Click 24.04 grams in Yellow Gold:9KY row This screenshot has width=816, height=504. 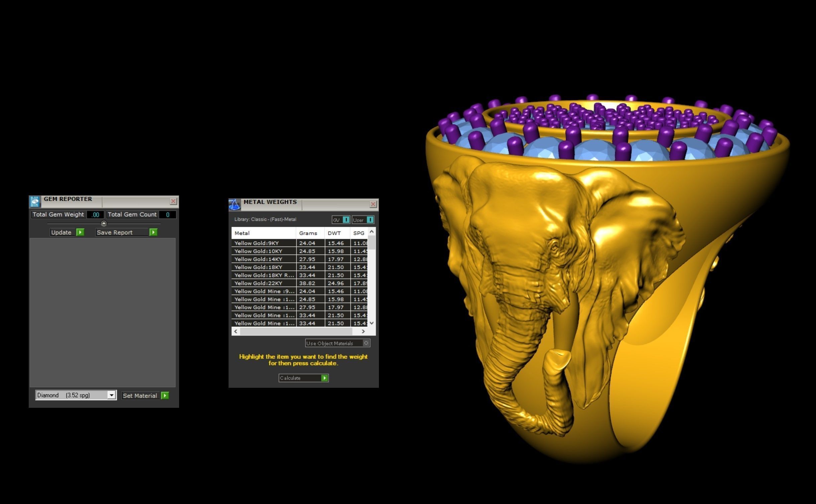coord(310,243)
